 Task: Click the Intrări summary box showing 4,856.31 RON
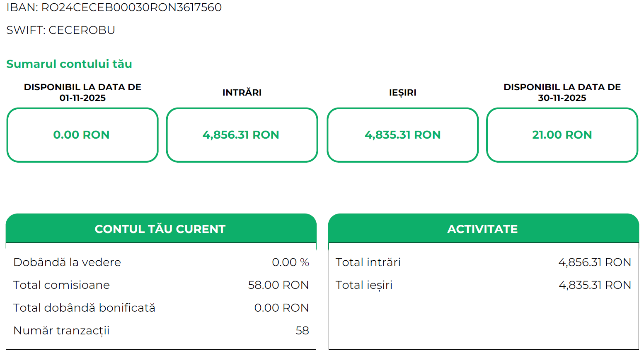coord(242,135)
